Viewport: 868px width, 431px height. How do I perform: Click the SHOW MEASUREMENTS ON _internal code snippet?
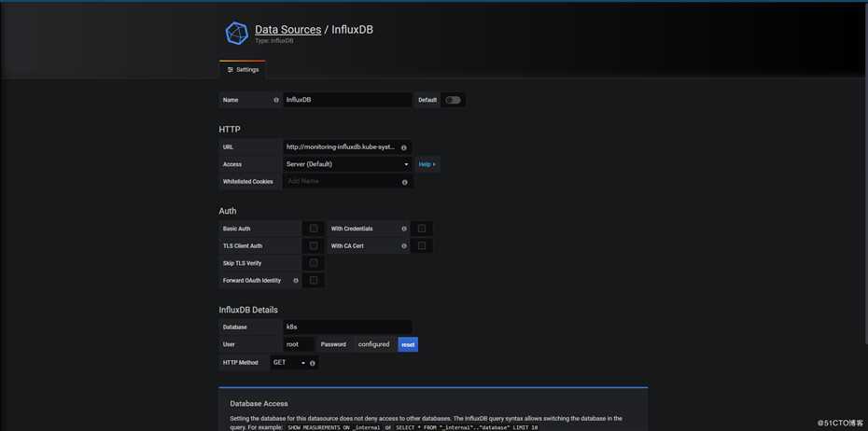point(334,427)
